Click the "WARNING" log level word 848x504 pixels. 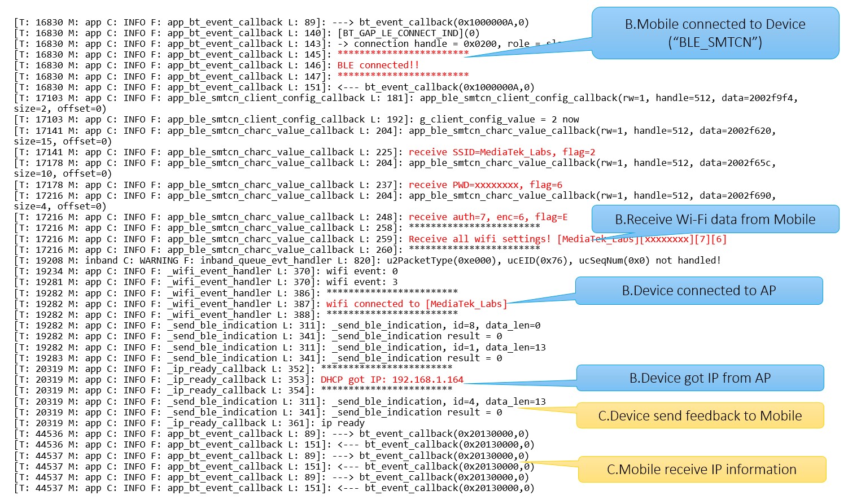159,261
